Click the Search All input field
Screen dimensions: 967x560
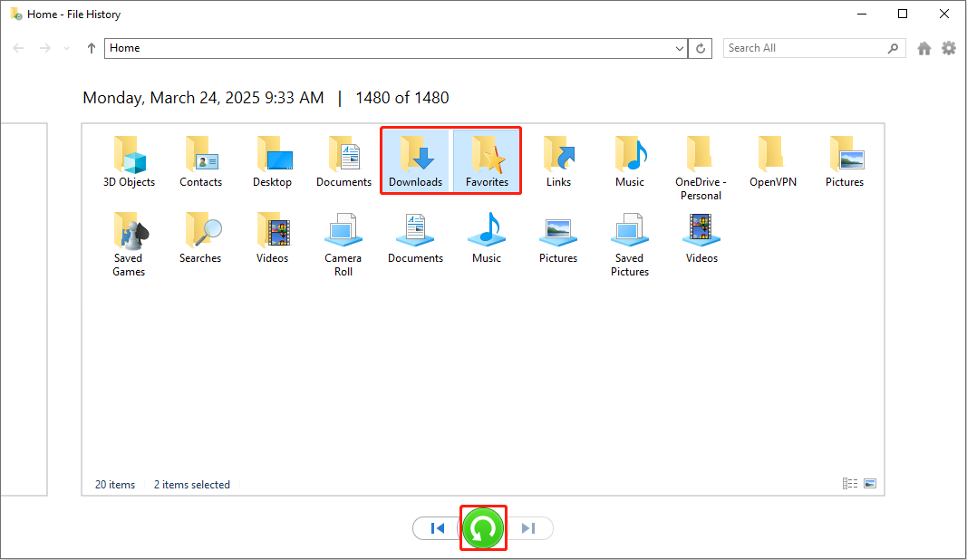(805, 48)
